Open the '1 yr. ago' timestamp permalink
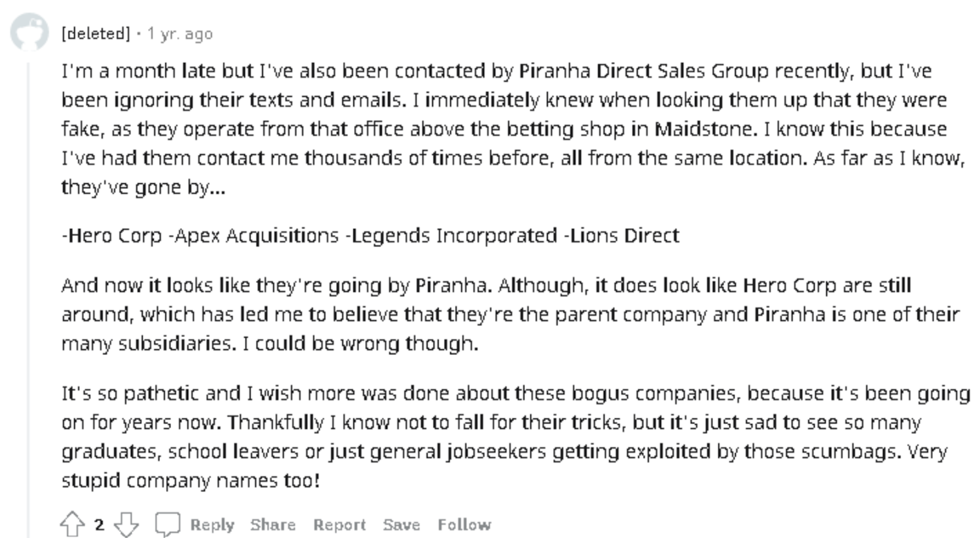Screen dimensions: 980x538 (x=180, y=34)
